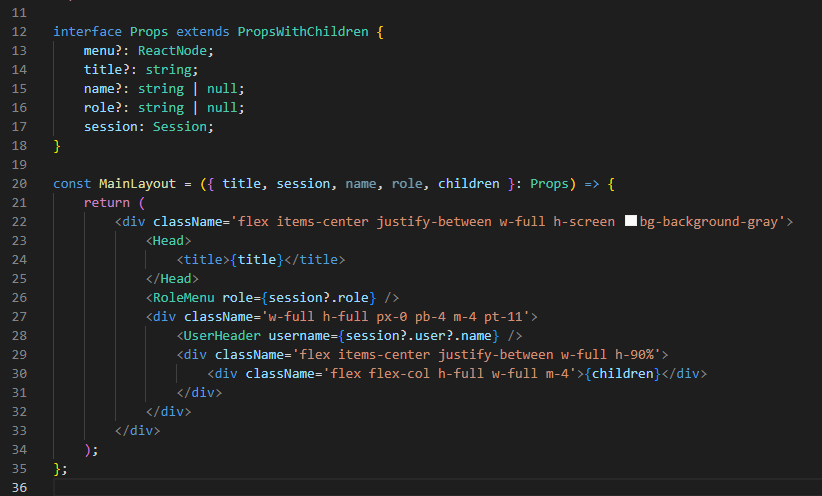822x496 pixels.
Task: Click 'title?' property on line 14
Action: (106, 69)
